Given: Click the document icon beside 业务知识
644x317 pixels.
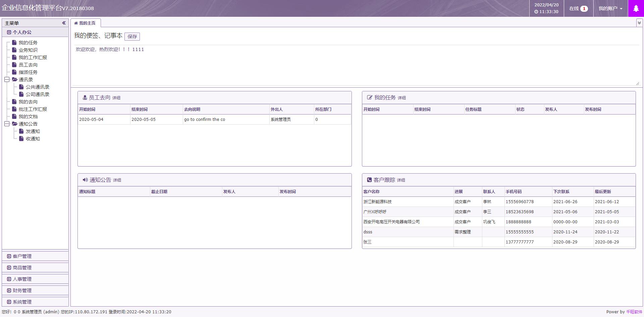Looking at the screenshot, I should pos(14,50).
